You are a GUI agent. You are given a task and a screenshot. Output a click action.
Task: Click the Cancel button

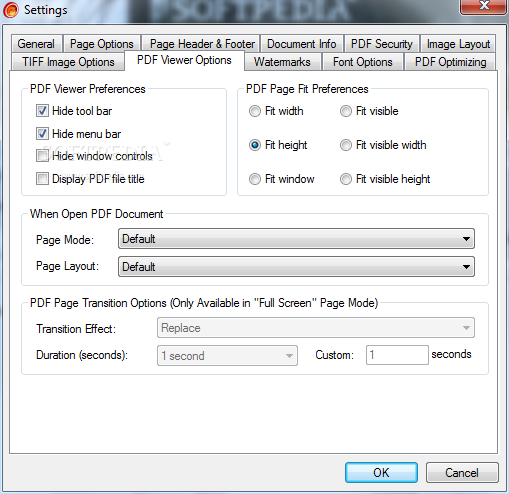[x=462, y=472]
